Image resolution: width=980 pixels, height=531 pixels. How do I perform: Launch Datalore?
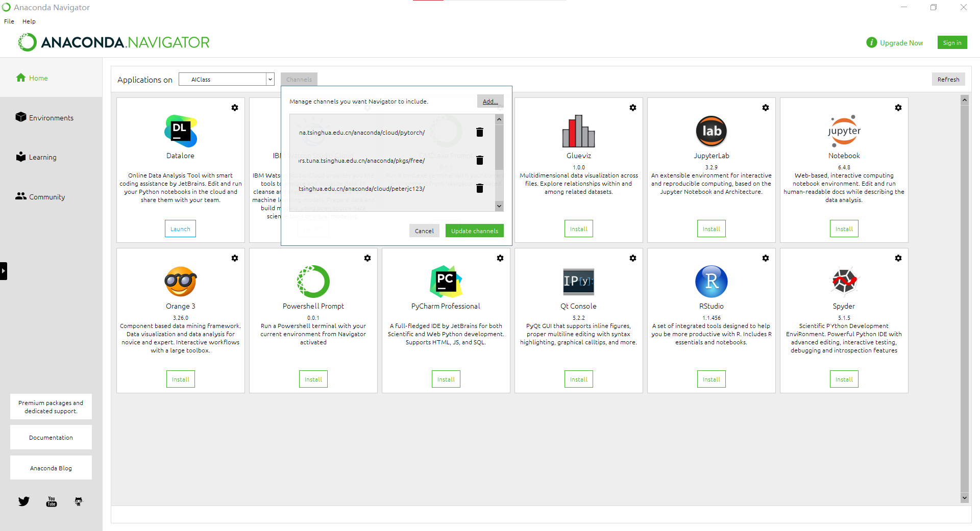coord(180,229)
